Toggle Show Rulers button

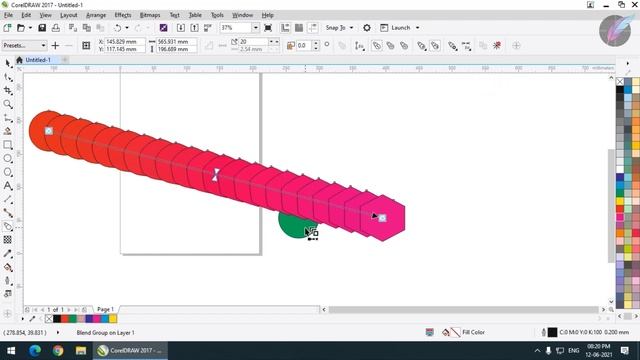coord(285,28)
